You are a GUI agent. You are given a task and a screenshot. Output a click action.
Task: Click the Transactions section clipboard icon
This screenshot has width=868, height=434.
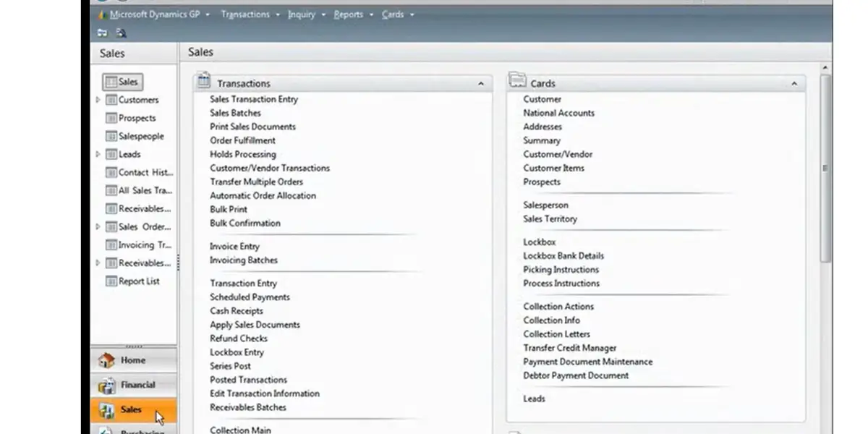(204, 80)
